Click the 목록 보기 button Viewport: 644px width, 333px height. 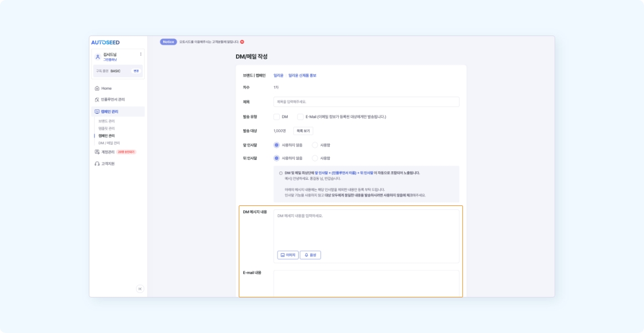[303, 131]
